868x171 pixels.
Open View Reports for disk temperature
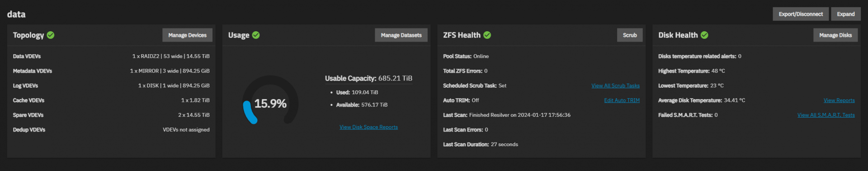tap(839, 100)
